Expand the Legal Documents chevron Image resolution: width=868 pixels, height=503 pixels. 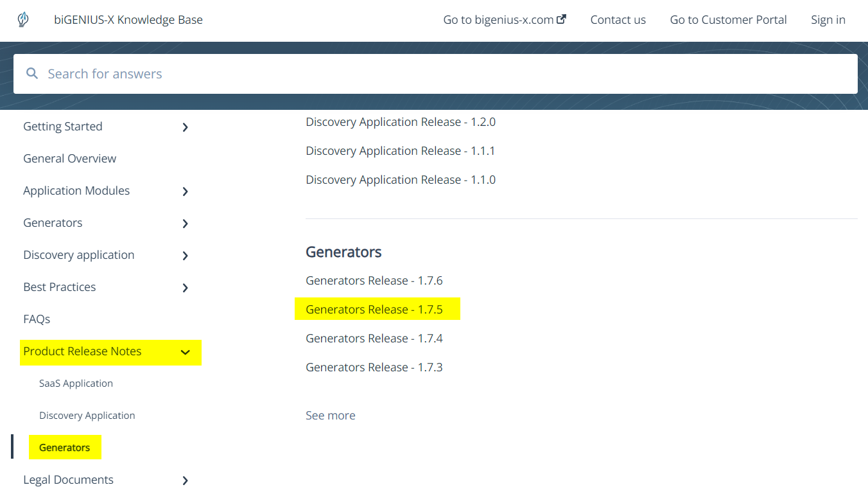tap(186, 481)
